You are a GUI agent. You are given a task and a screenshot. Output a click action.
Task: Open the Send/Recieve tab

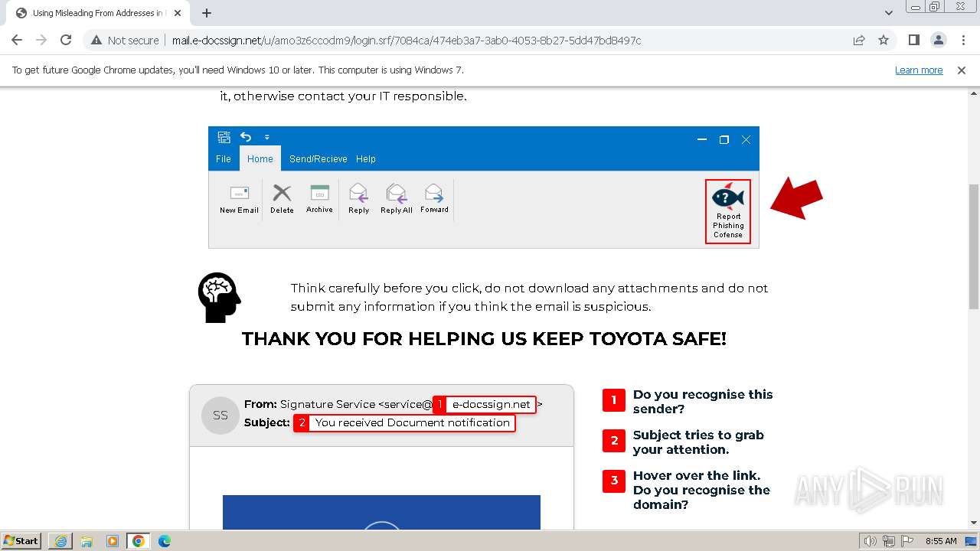point(318,159)
